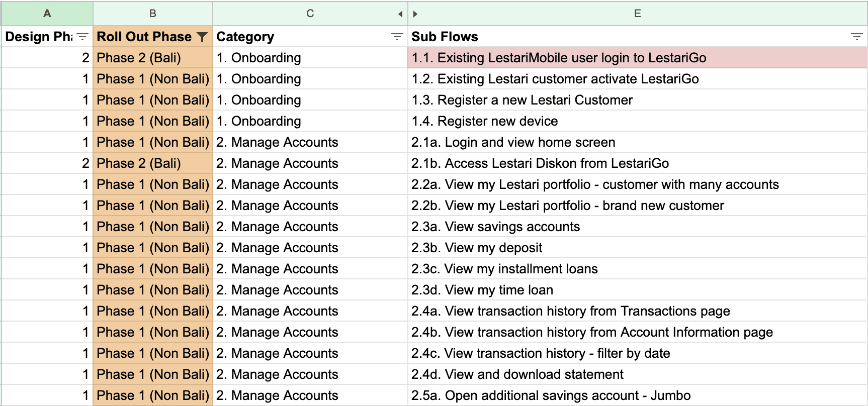Click the Category header cell
Viewport: 868px width, 406px height.
pos(310,37)
